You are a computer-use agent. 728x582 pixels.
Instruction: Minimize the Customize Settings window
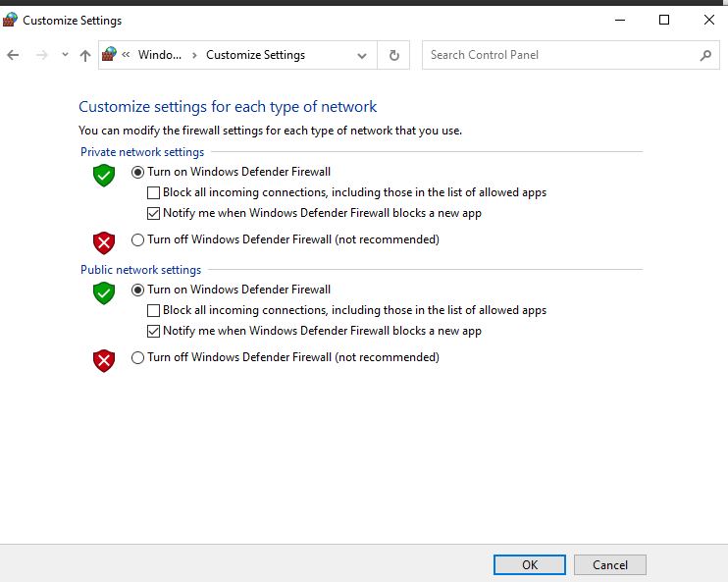pos(620,20)
